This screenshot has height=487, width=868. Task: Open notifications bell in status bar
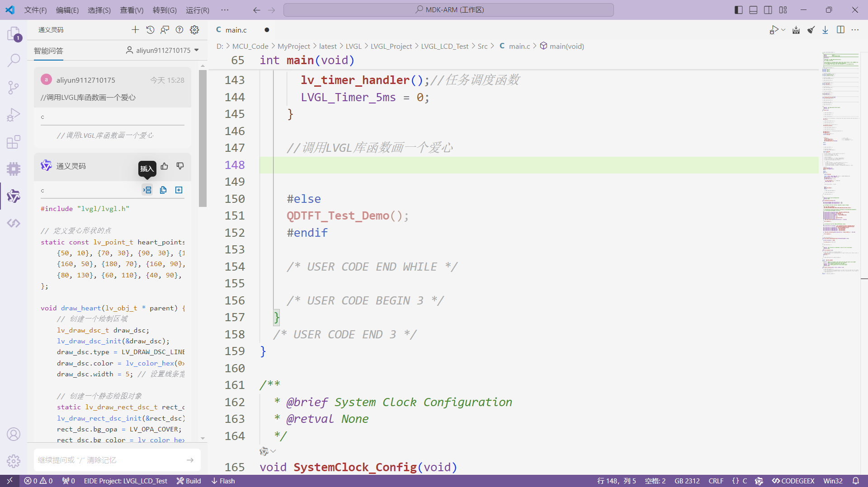pos(856,481)
